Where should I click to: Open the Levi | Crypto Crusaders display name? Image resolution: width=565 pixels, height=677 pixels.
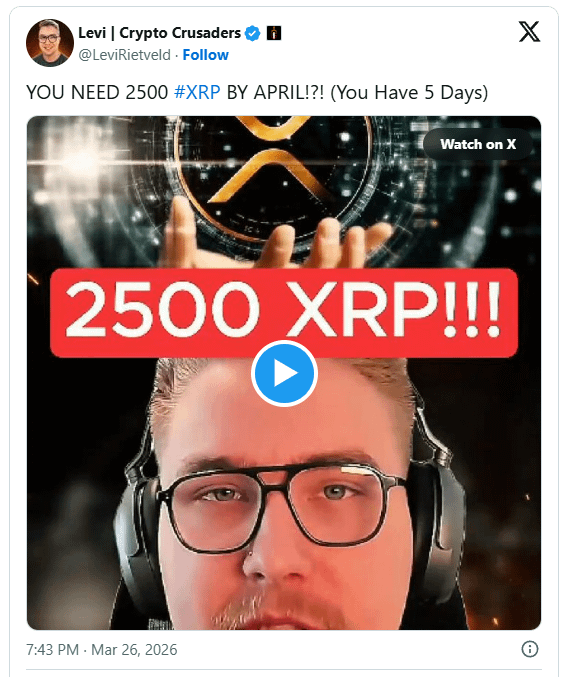coord(159,33)
